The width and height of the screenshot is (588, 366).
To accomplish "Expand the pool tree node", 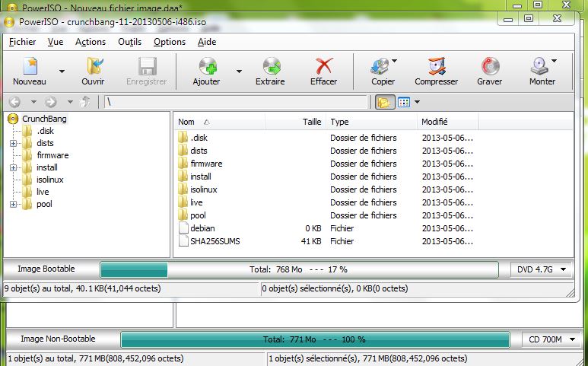I will (x=13, y=205).
